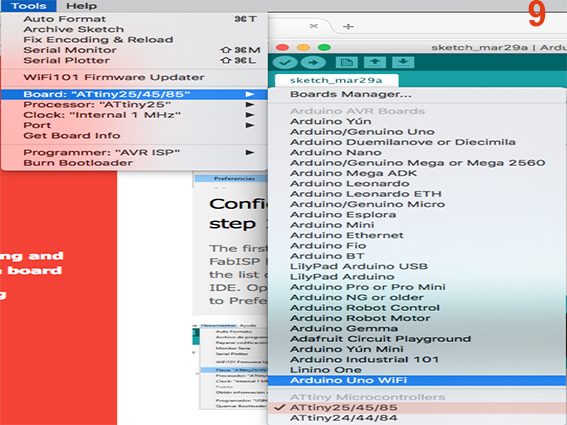The height and width of the screenshot is (425, 567).
Task: Expand the Processor: "ATtiny25" submenu
Action: (x=135, y=105)
